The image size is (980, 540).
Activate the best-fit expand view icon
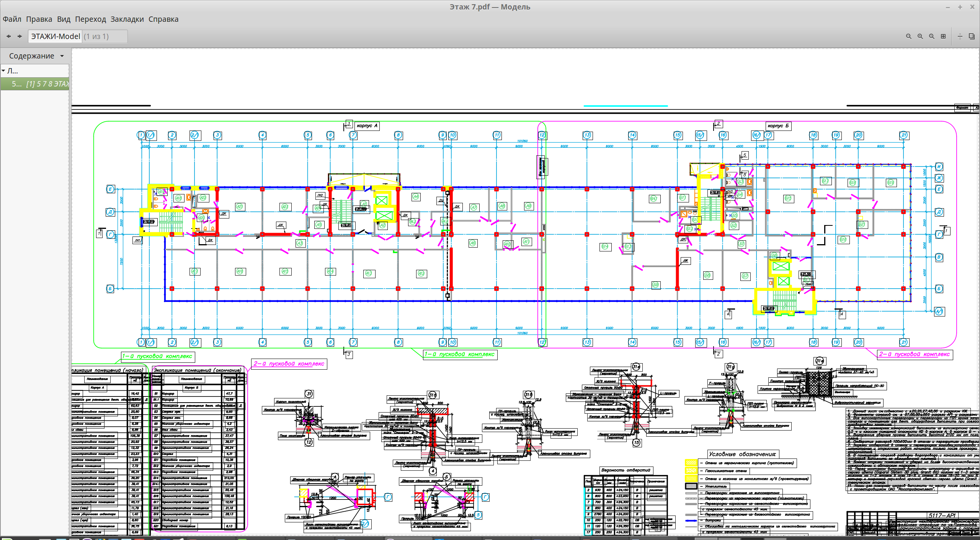click(x=943, y=36)
